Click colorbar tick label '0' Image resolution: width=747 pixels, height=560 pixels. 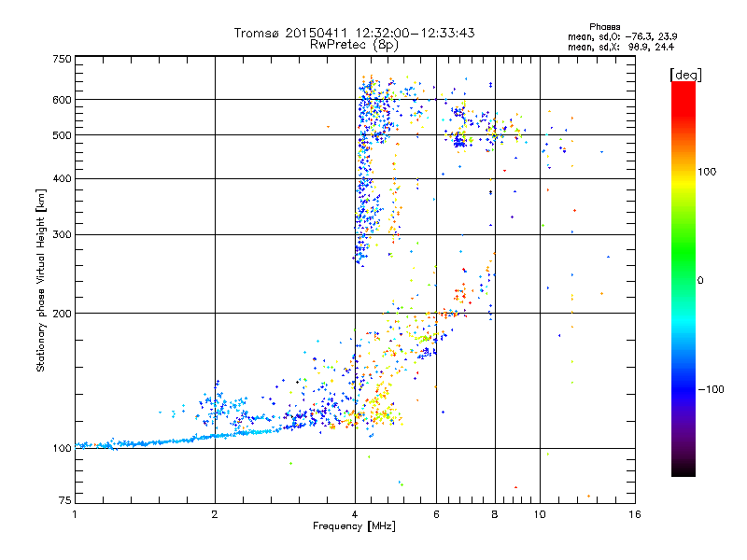pyautogui.click(x=700, y=281)
